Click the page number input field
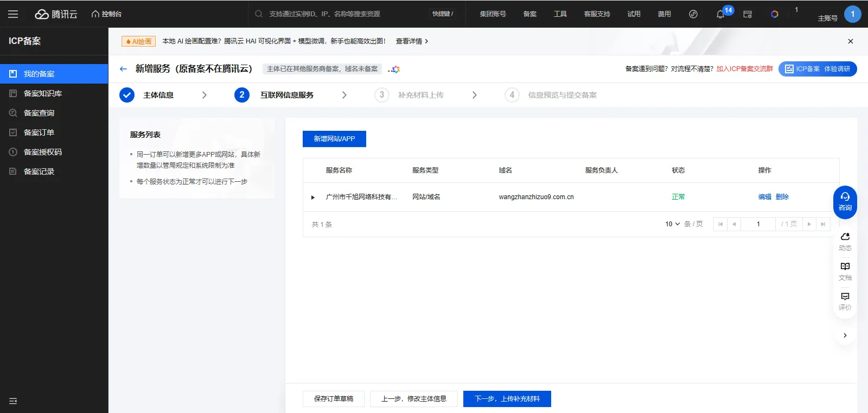The width and height of the screenshot is (868, 413). pyautogui.click(x=758, y=224)
